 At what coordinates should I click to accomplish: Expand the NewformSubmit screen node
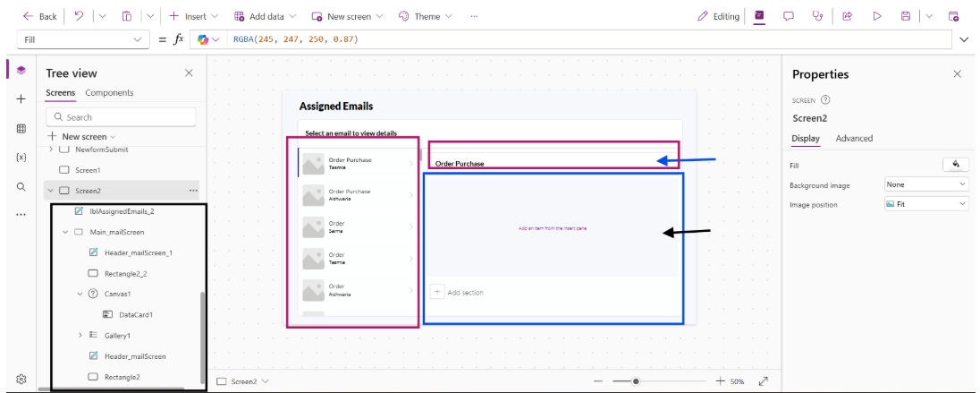pos(51,150)
